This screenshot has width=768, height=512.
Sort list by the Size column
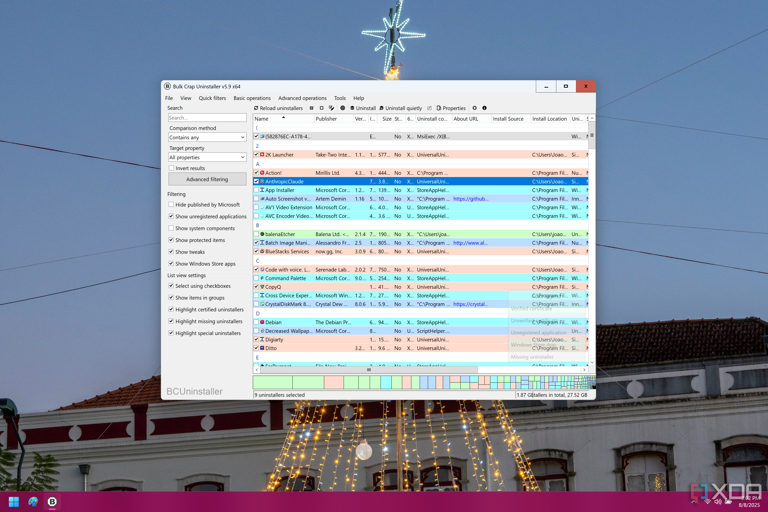tap(386, 119)
